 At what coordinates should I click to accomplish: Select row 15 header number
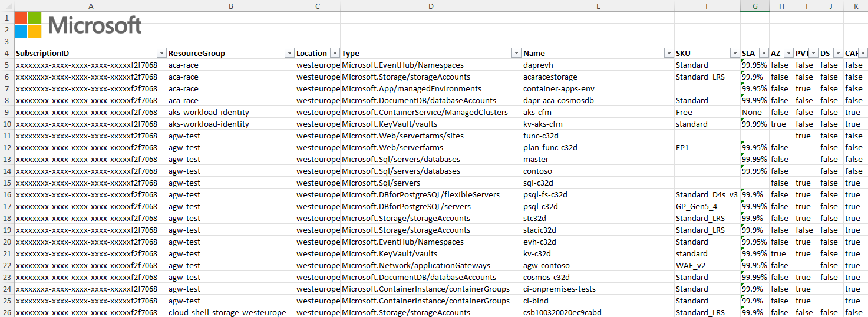[x=7, y=183]
